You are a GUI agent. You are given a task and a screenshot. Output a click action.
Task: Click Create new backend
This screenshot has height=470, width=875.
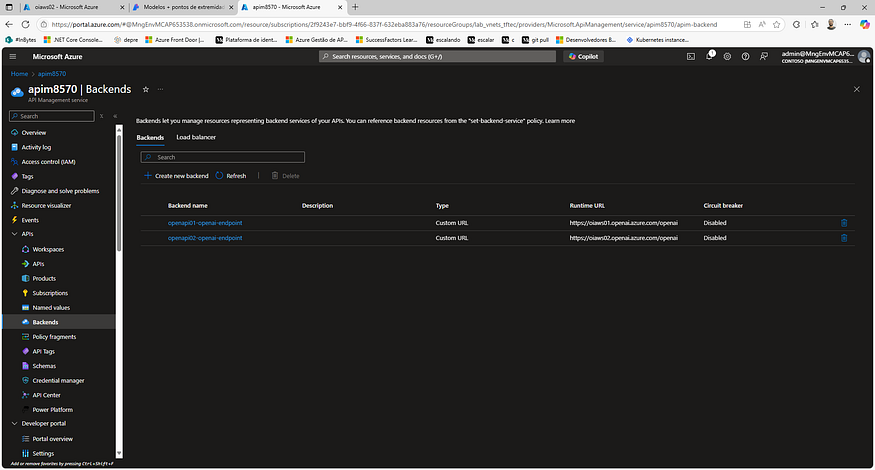pyautogui.click(x=176, y=176)
